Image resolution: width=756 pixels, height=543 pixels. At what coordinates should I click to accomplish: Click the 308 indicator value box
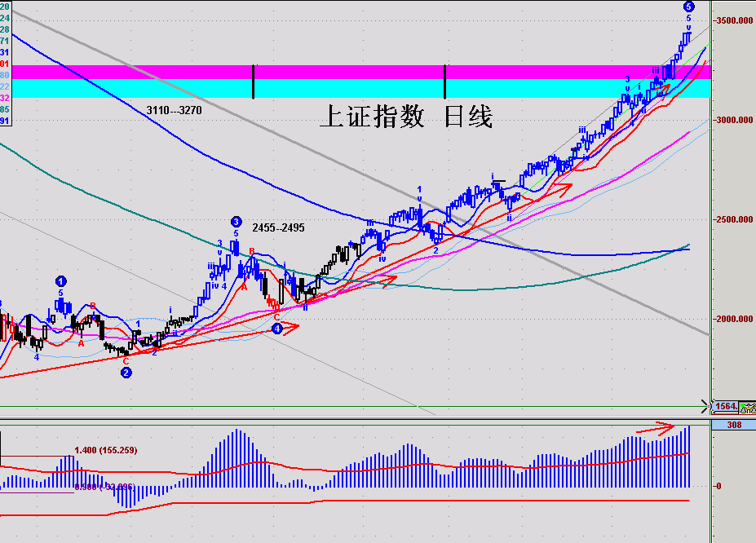click(x=734, y=425)
